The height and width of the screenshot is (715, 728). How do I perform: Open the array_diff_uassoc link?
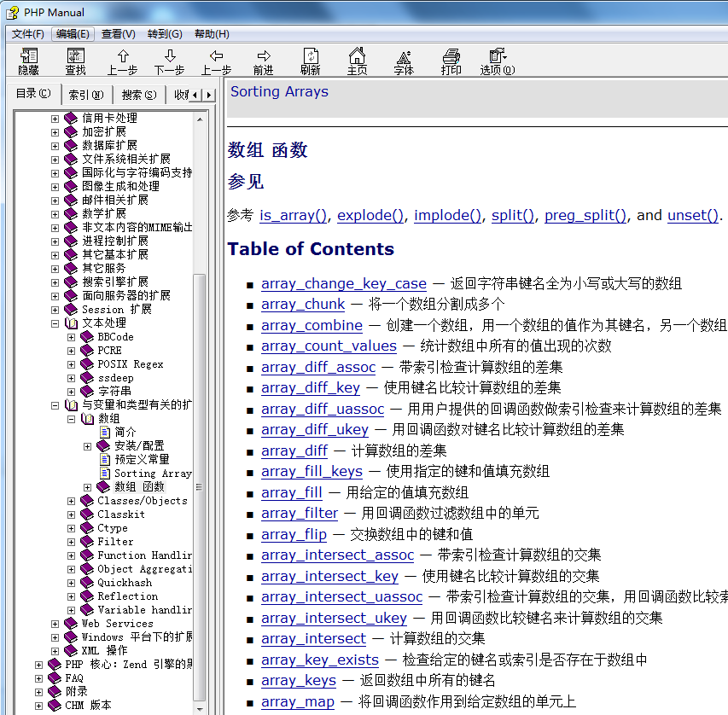[x=323, y=409]
